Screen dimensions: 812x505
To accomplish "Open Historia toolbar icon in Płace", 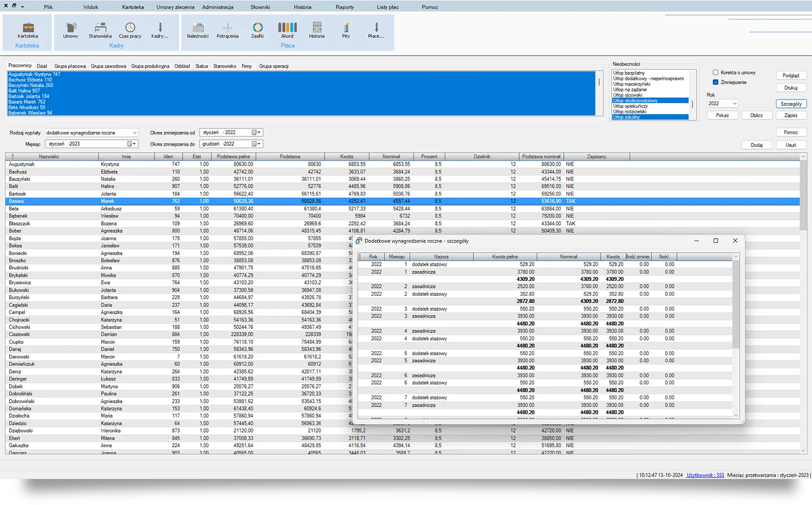I will (x=317, y=27).
